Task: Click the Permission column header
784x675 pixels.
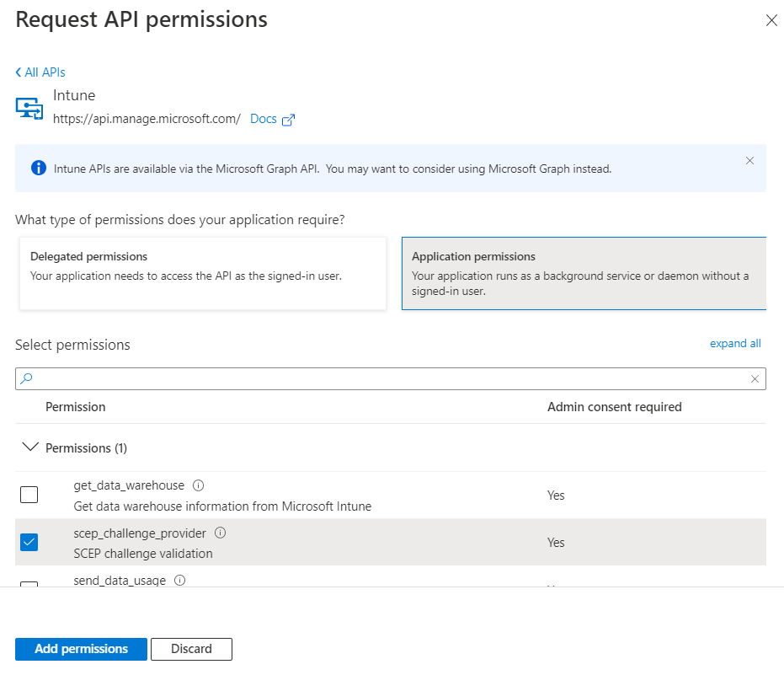Action: 76,407
